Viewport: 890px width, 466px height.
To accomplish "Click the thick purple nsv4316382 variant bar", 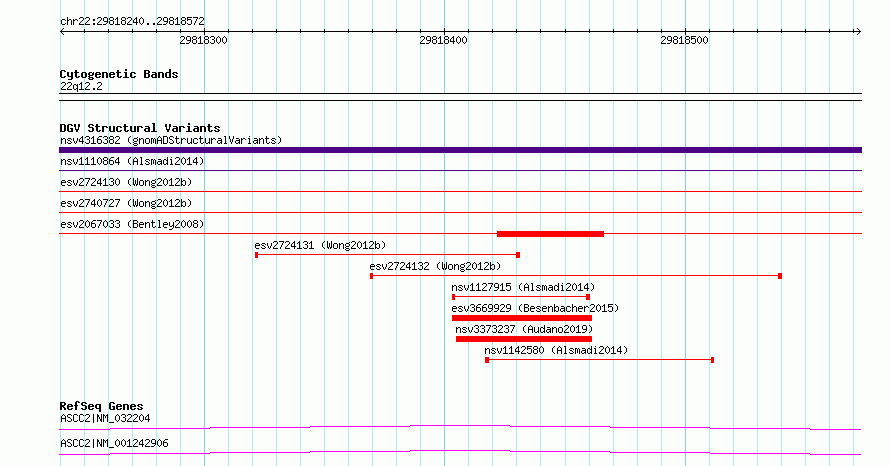I will (x=460, y=150).
